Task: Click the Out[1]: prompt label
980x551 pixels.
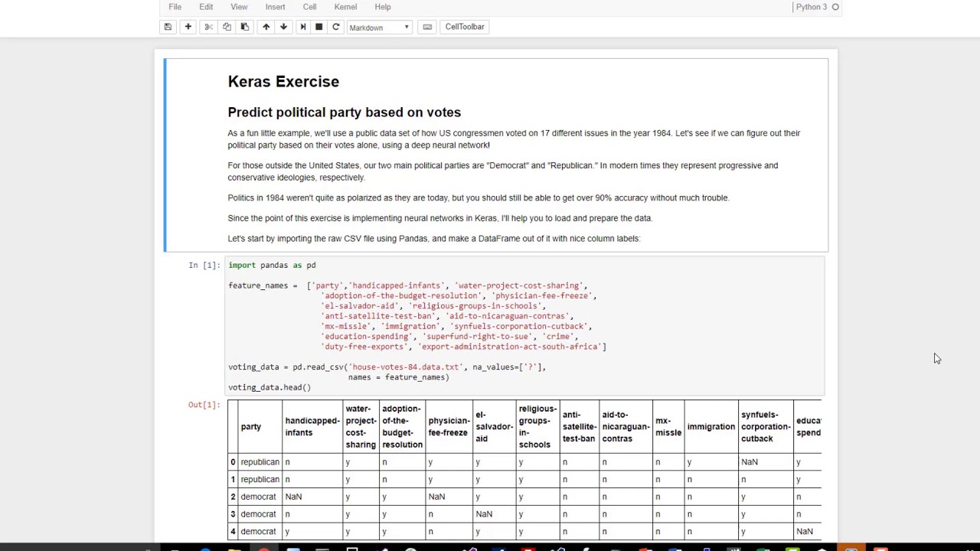Action: [x=204, y=405]
